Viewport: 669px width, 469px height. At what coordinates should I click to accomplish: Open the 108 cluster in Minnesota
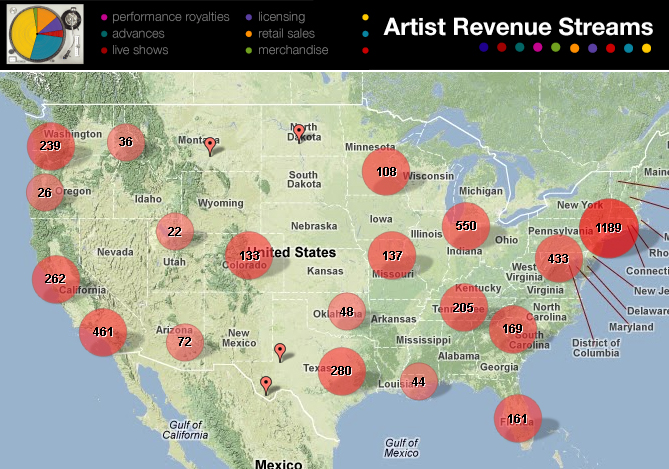click(x=386, y=171)
